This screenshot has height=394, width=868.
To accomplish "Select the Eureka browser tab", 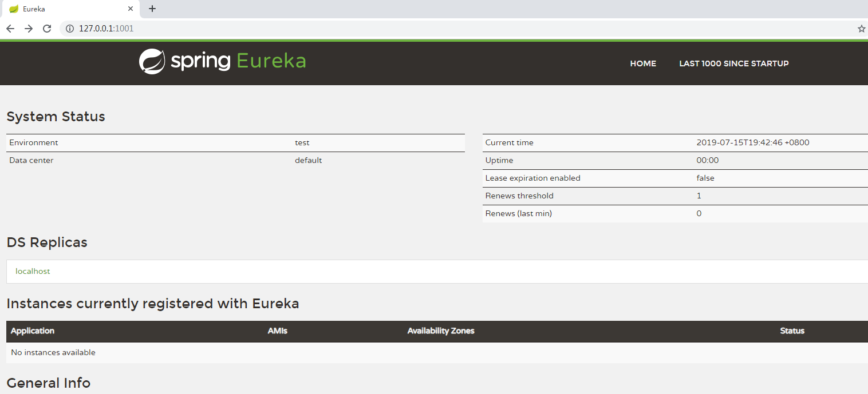I will click(70, 9).
